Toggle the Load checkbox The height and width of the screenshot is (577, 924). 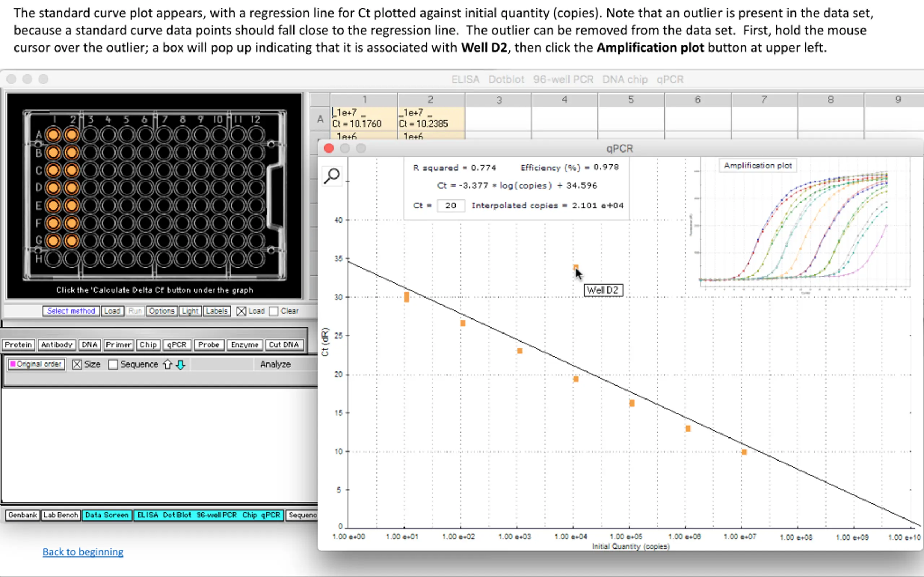pyautogui.click(x=241, y=311)
